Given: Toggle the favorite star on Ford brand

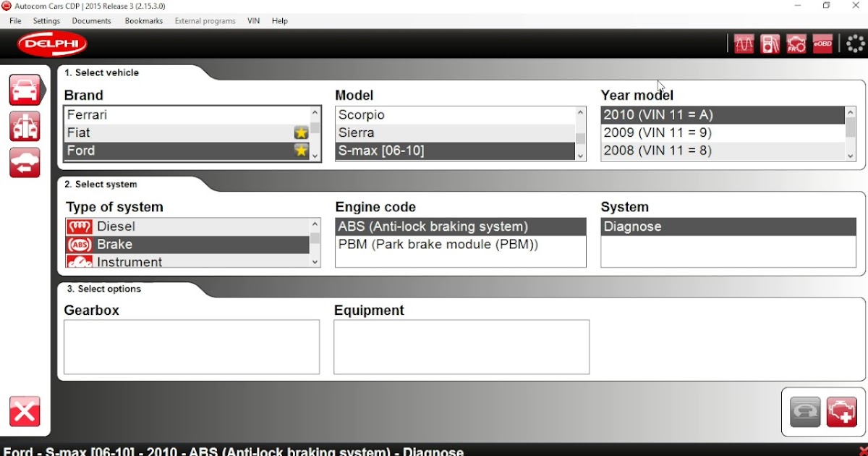Looking at the screenshot, I should [301, 151].
